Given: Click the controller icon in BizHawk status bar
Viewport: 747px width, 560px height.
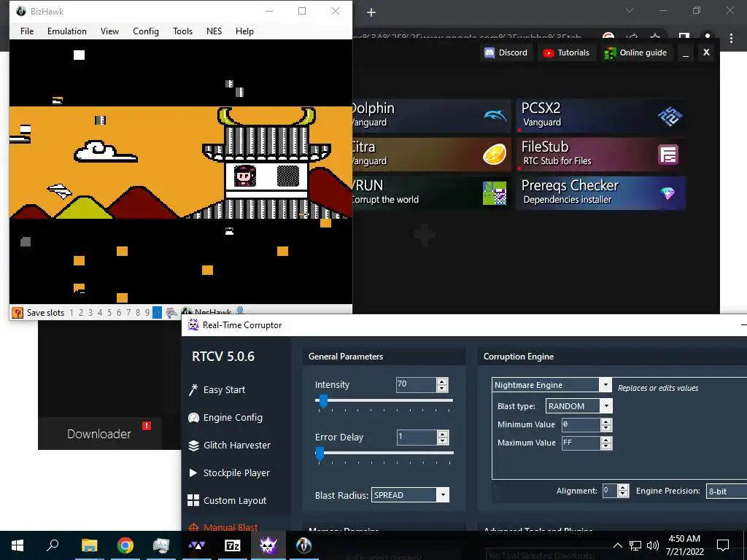Looking at the screenshot, I should [171, 313].
